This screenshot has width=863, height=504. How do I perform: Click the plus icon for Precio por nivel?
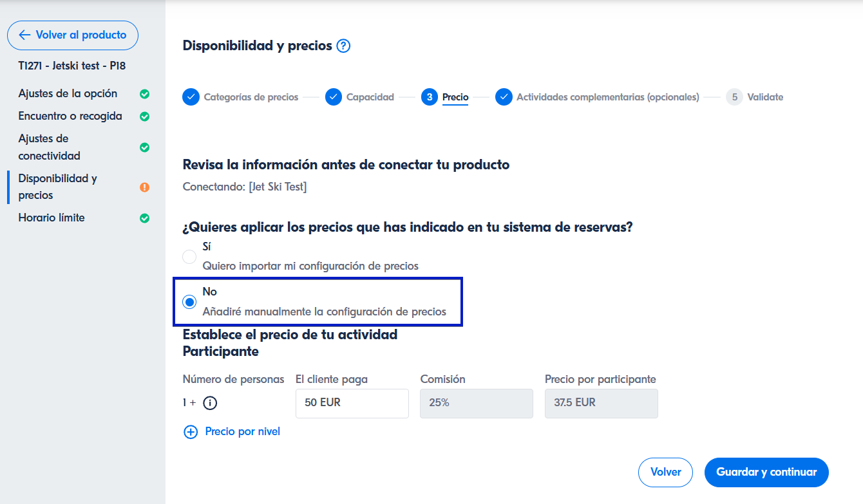tap(191, 432)
